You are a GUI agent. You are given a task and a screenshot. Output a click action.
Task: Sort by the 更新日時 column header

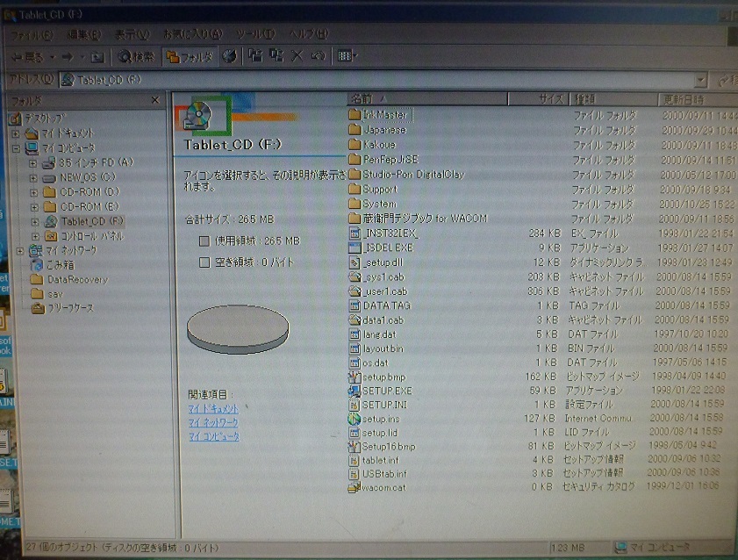[697, 100]
